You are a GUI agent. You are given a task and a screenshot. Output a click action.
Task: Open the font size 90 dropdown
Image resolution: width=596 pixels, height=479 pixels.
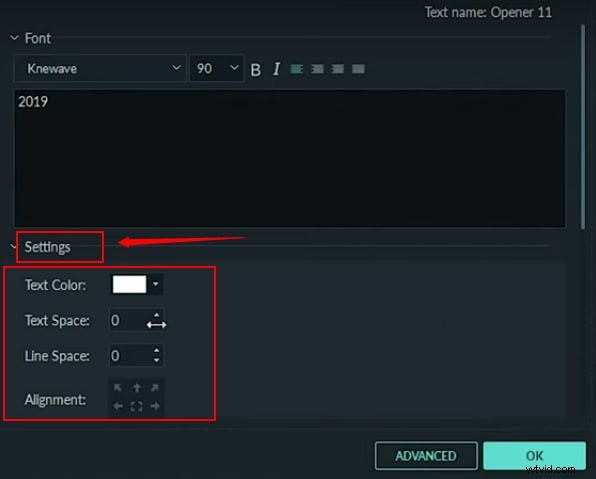(217, 68)
